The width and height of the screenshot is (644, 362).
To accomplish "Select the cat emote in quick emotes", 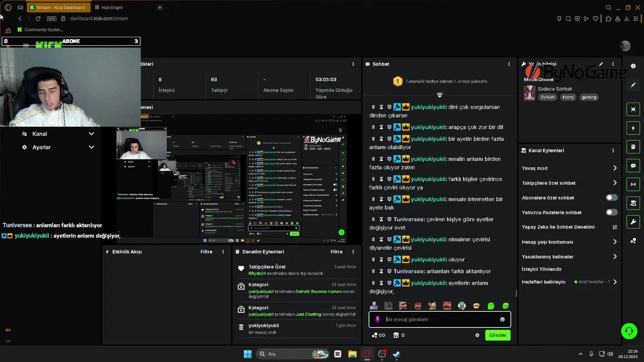I will pos(432,306).
